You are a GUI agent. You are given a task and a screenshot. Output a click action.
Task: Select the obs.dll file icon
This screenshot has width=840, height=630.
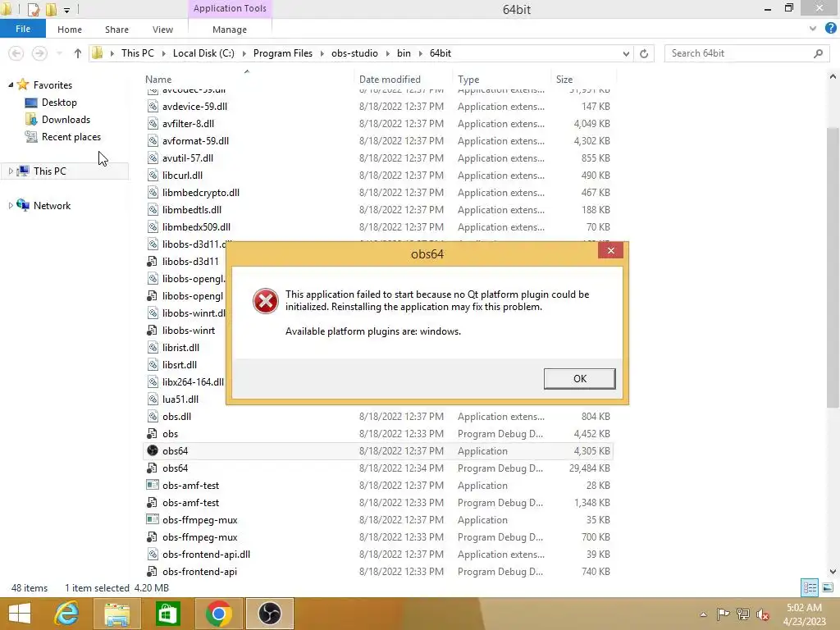pyautogui.click(x=153, y=416)
